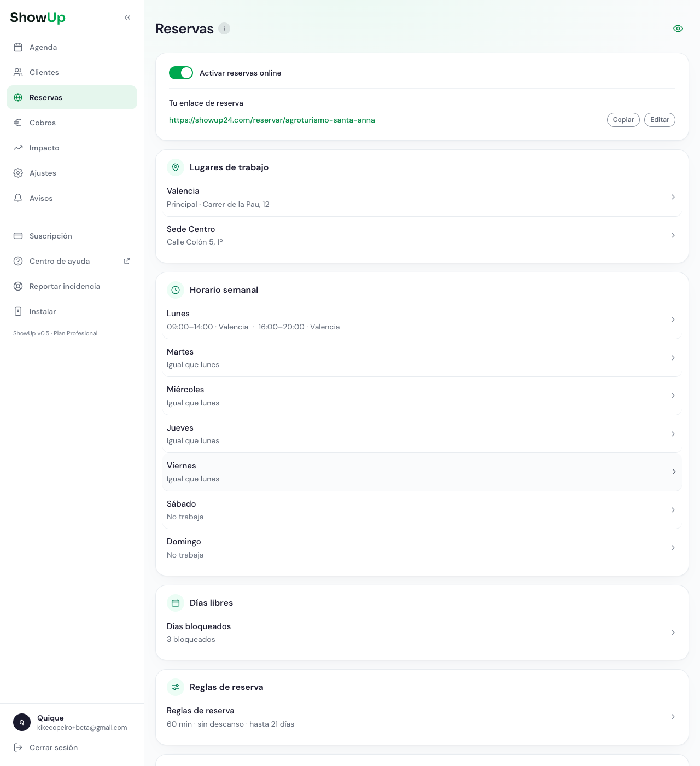Image resolution: width=700 pixels, height=766 pixels.
Task: Click the Instalar download icon
Action: click(x=18, y=311)
